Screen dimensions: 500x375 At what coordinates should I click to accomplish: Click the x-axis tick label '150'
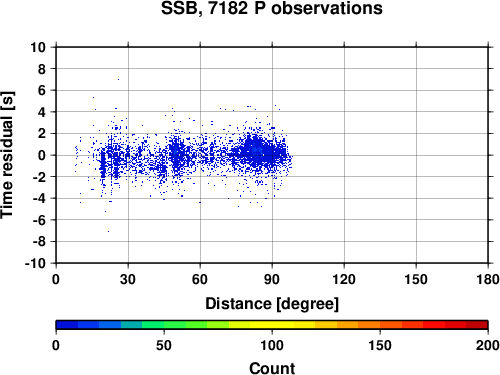tap(416, 279)
